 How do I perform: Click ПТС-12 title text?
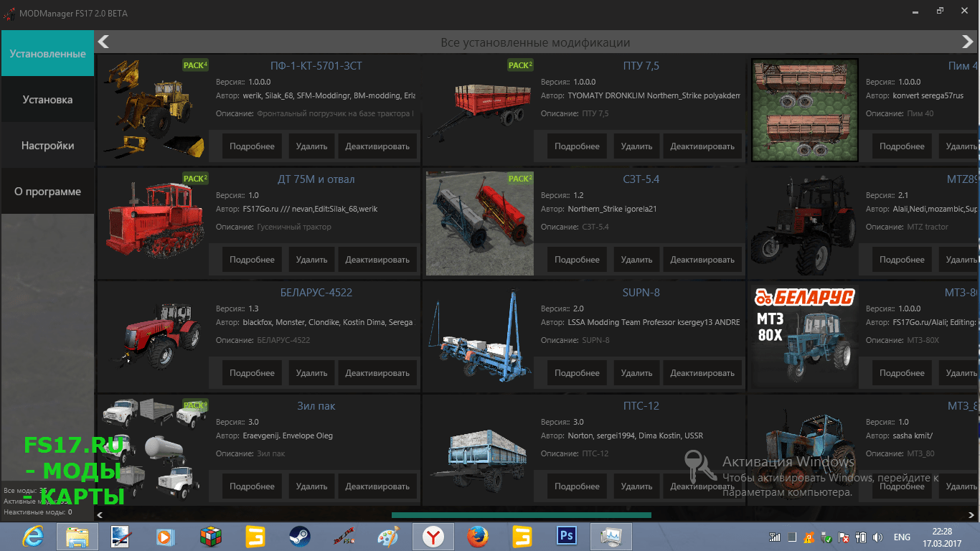641,406
